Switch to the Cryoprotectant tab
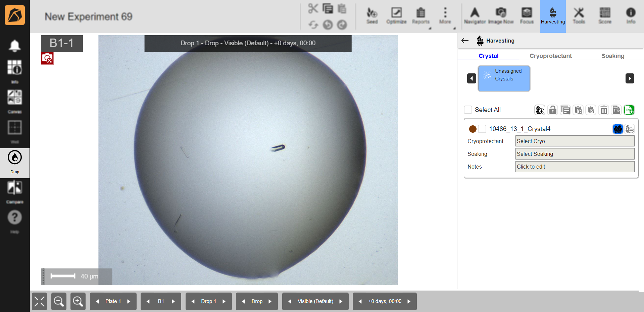Screen dimensions: 644x312 [550, 56]
